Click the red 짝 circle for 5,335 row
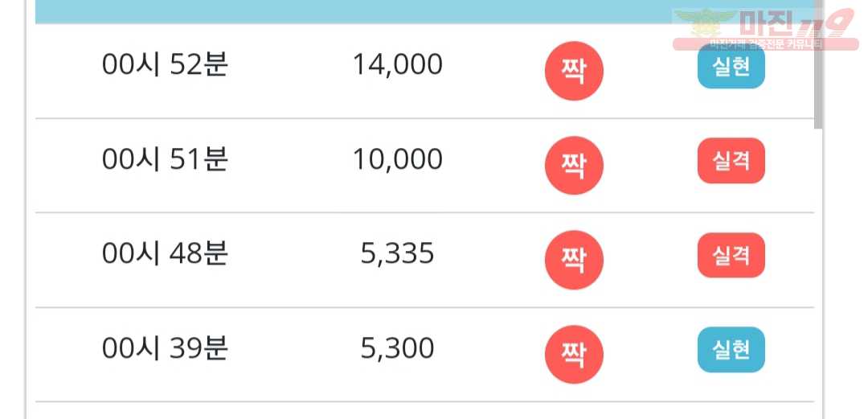This screenshot has height=419, width=868. 574,260
